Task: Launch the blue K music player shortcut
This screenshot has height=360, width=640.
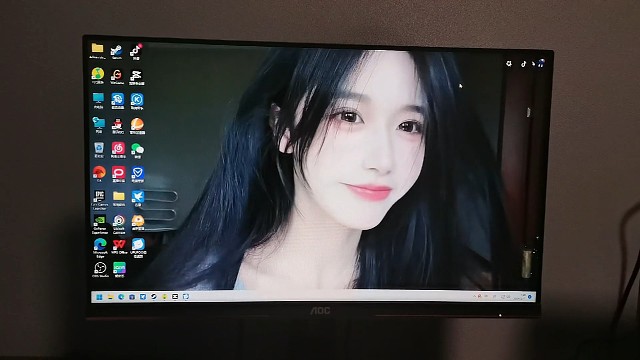Action: pyautogui.click(x=137, y=100)
